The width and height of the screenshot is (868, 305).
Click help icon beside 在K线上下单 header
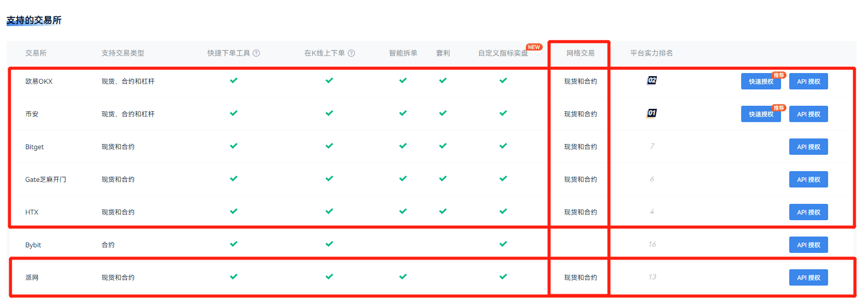tap(351, 53)
